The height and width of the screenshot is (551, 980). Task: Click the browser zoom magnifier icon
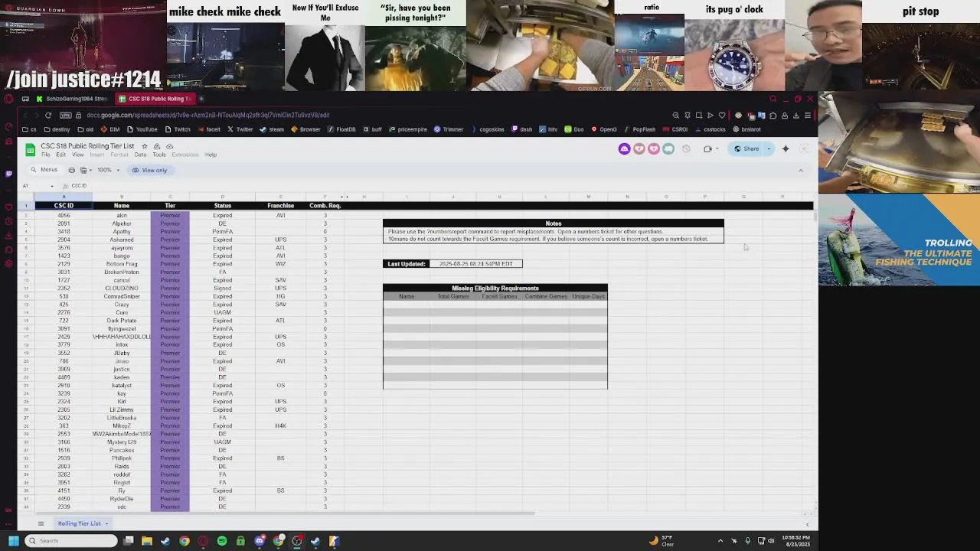[676, 116]
